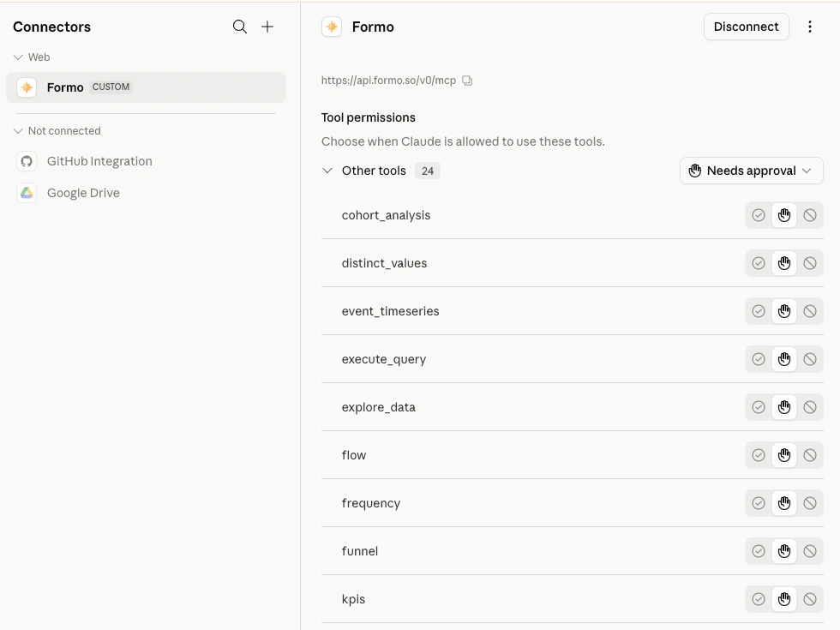Click the execute_query tool name
This screenshot has width=840, height=630.
tap(384, 359)
